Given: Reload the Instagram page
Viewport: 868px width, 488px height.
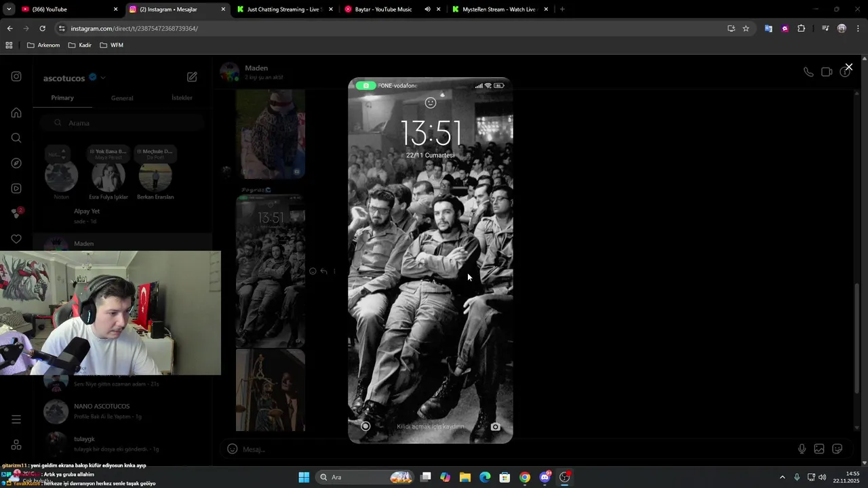Looking at the screenshot, I should click(42, 28).
